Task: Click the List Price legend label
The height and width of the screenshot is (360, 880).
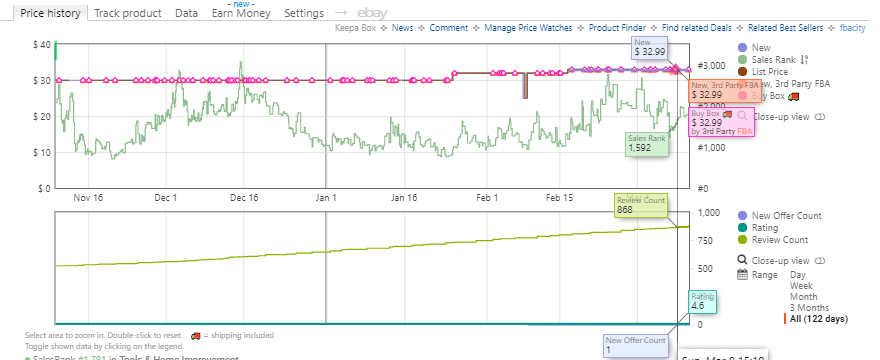Action: click(x=769, y=72)
